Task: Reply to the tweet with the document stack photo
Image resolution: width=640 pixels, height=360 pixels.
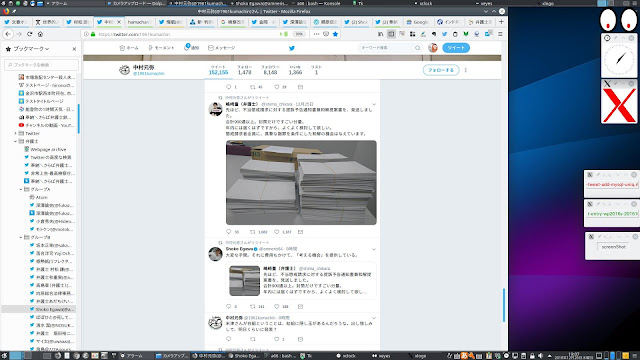Action: [x=229, y=232]
